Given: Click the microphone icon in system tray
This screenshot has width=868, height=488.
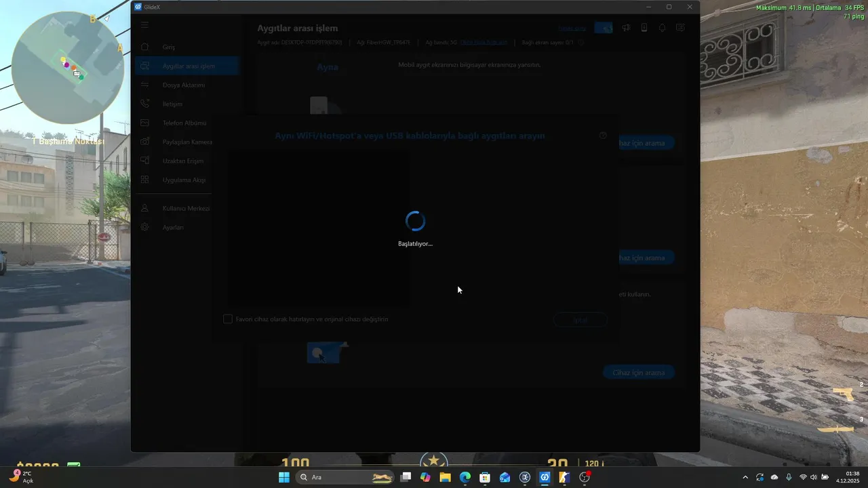Looking at the screenshot, I should point(788,477).
